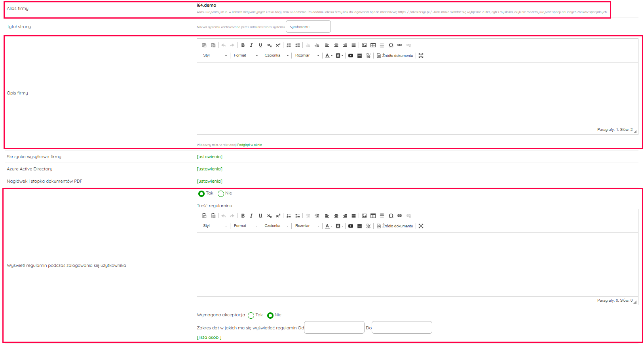Select 'Tak' for Wymagana akceptacja
644x344 pixels.
click(251, 316)
